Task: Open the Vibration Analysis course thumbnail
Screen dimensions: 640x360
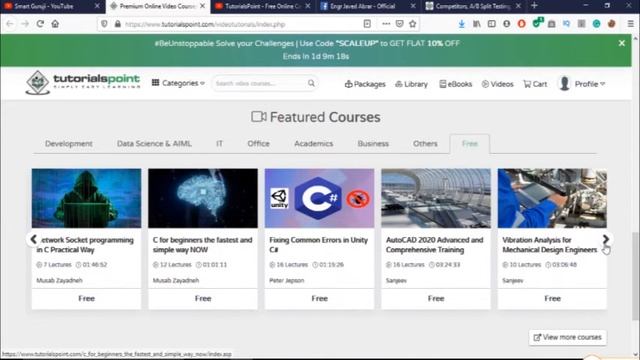Action: [552, 198]
